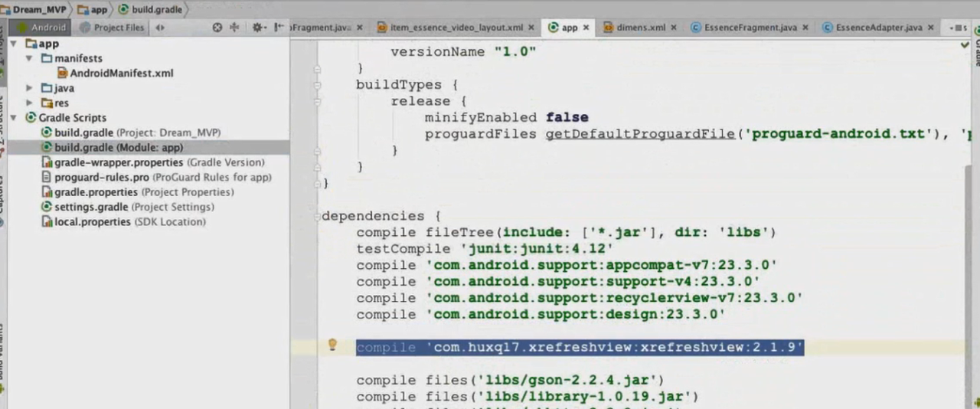Close EssenceAdapter.java tab
This screenshot has width=980, height=409.
(x=931, y=28)
